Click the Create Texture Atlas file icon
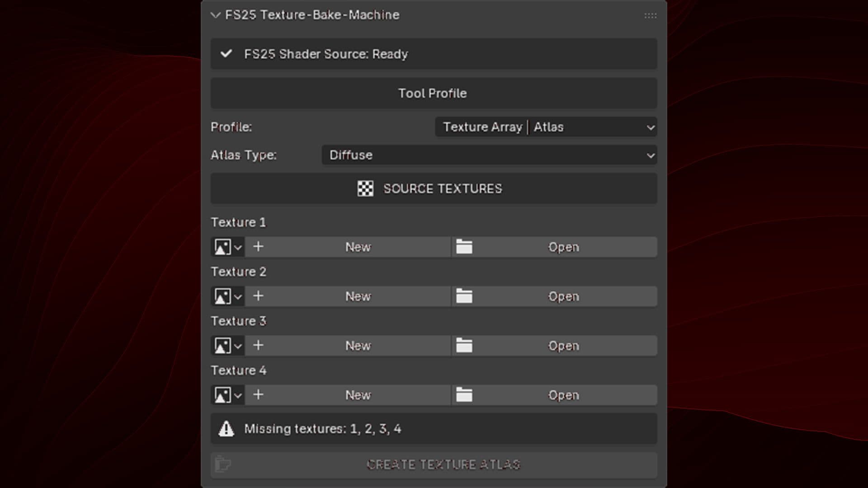The image size is (868, 488). point(222,464)
